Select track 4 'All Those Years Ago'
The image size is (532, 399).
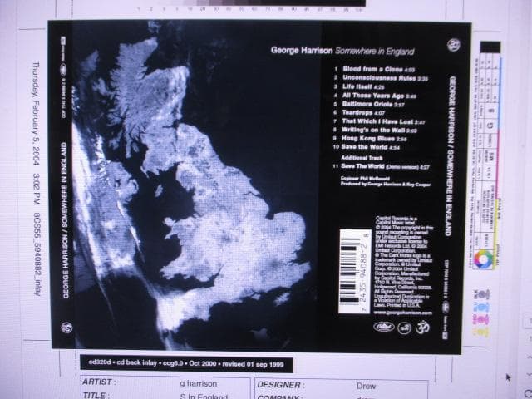pos(375,96)
